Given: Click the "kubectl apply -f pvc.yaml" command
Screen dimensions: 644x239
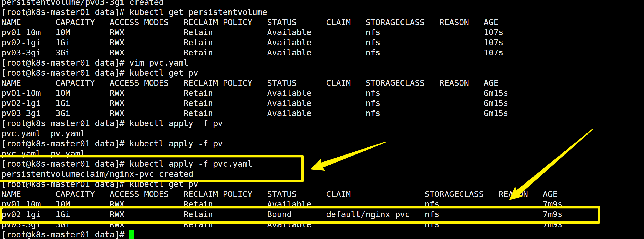Looking at the screenshot, I should pyautogui.click(x=191, y=164).
